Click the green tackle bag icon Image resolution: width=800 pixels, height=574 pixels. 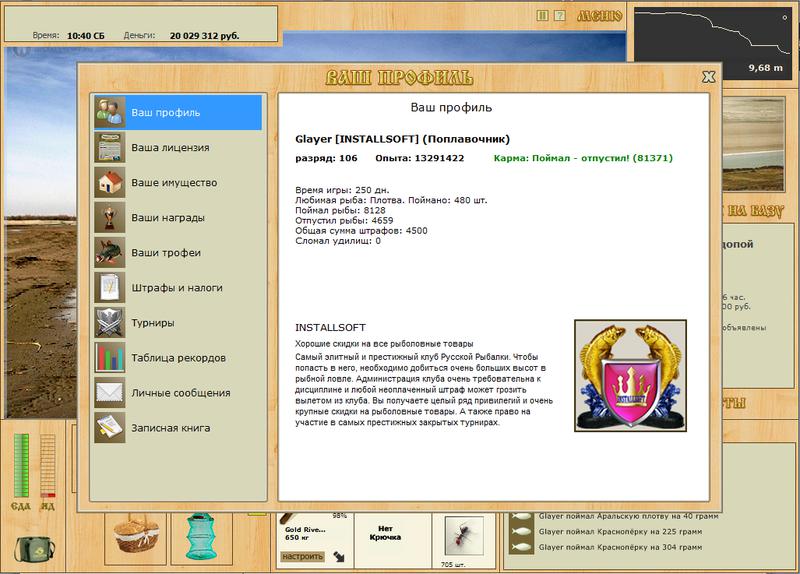34,550
